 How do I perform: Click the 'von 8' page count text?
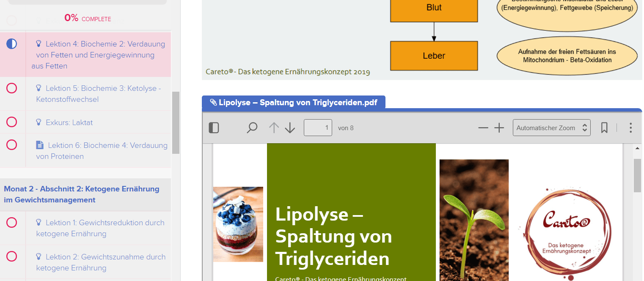[x=346, y=128]
